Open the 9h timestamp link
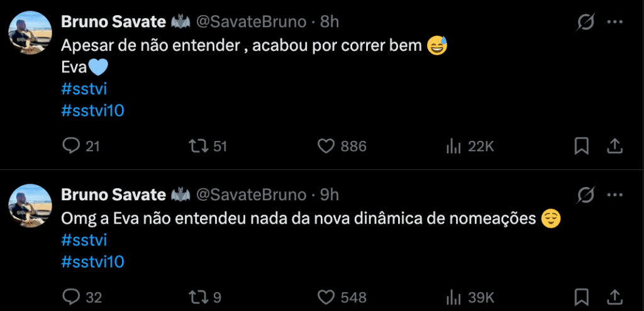This screenshot has width=644, height=311. point(330,195)
